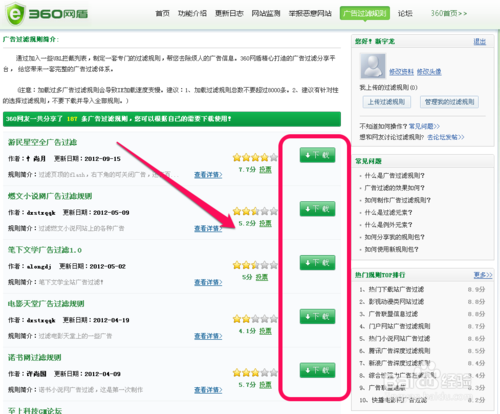Open the 首页 navigation item
The image size is (500, 414).
coord(162,13)
